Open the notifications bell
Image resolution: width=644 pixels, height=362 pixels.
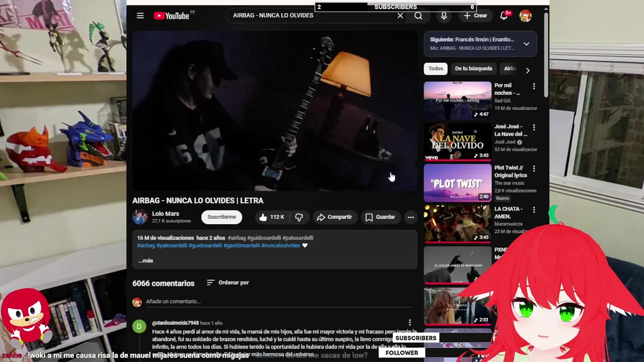click(504, 16)
